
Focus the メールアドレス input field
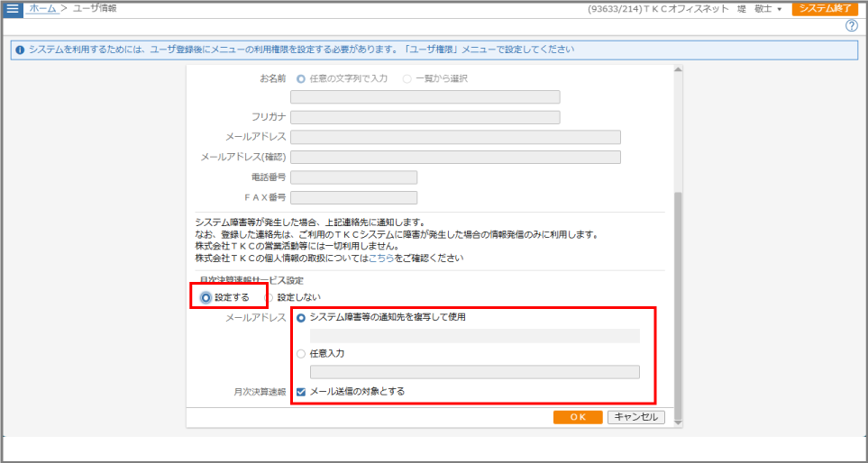[455, 137]
